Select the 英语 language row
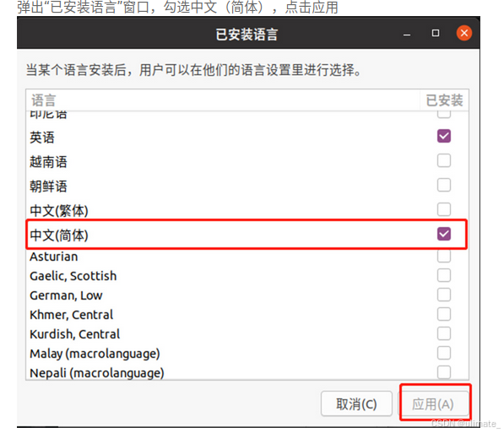The image size is (504, 433). (x=247, y=137)
